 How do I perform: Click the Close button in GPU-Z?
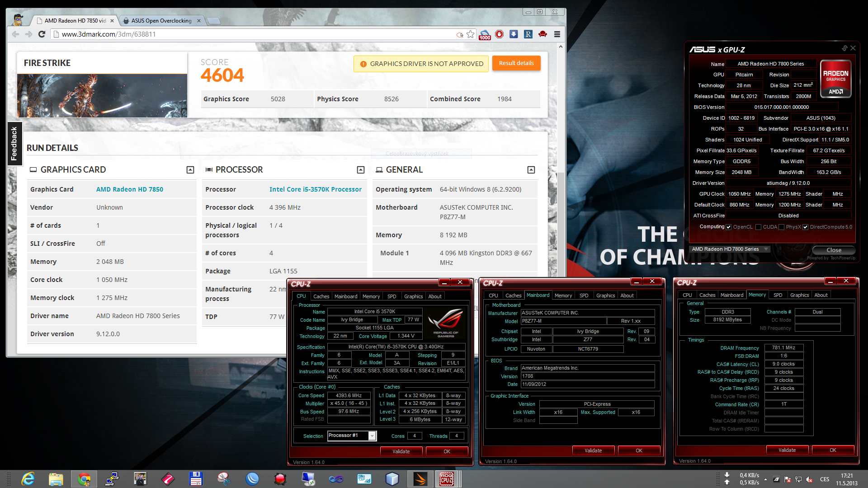click(x=834, y=250)
